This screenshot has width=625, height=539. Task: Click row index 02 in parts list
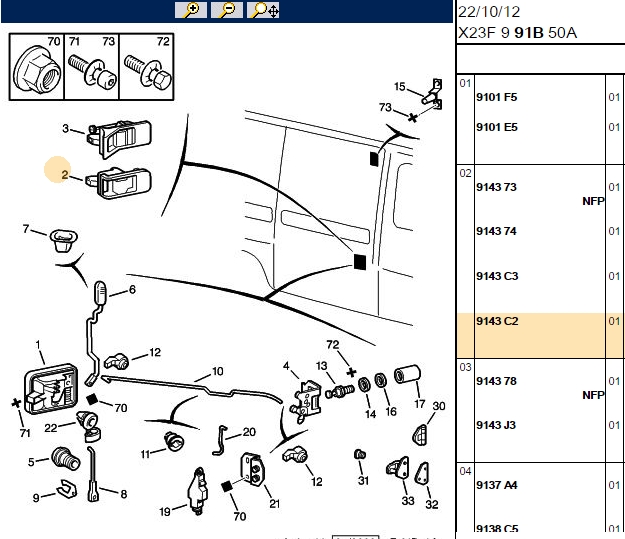[465, 173]
